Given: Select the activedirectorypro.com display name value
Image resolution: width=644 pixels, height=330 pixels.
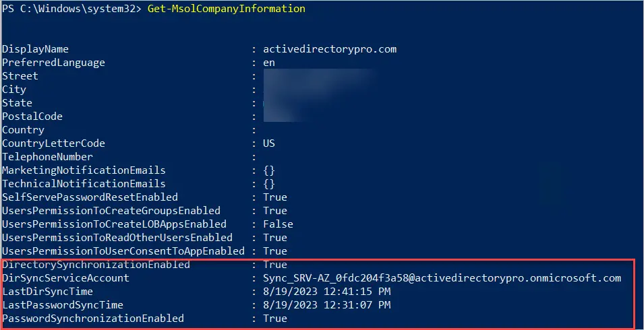Looking at the screenshot, I should pyautogui.click(x=330, y=50).
